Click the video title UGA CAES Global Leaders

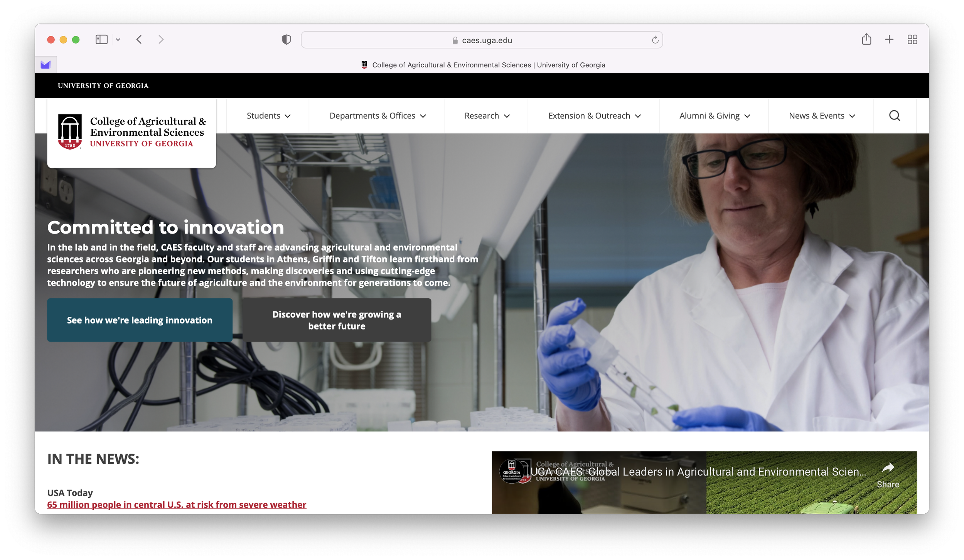click(698, 472)
